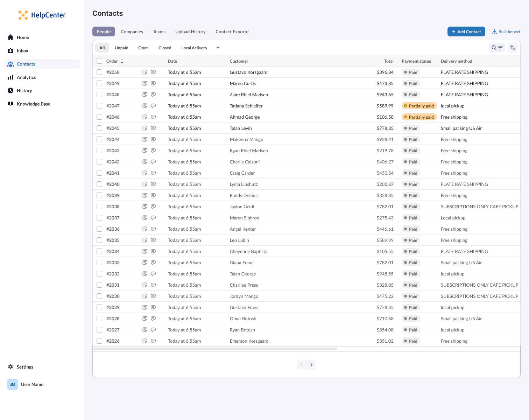Check the box for order #2048

[x=99, y=94]
